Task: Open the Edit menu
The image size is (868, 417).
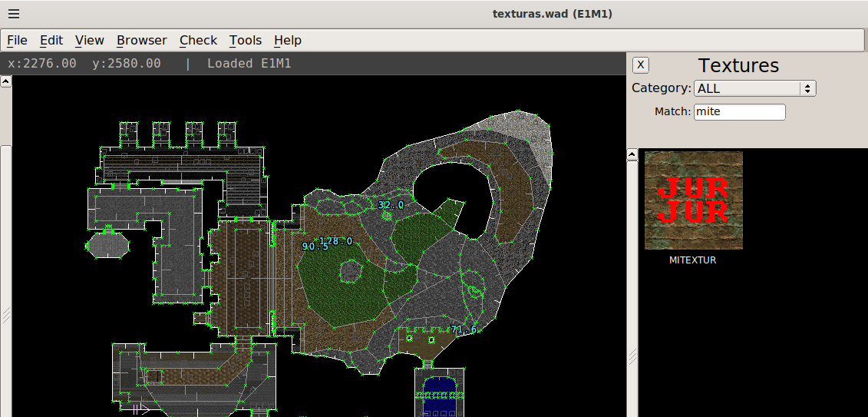Action: click(x=51, y=41)
